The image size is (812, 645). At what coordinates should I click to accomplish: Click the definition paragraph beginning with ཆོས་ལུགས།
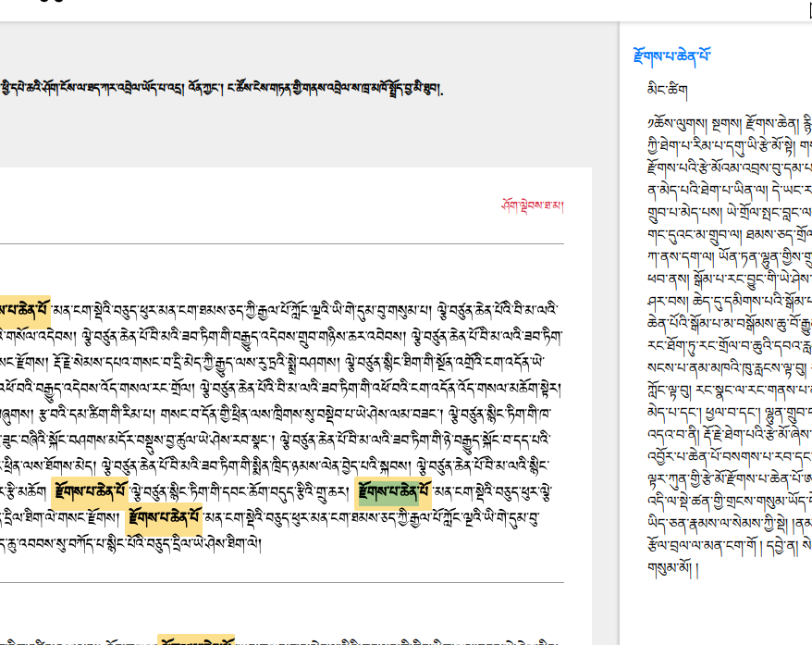click(730, 345)
